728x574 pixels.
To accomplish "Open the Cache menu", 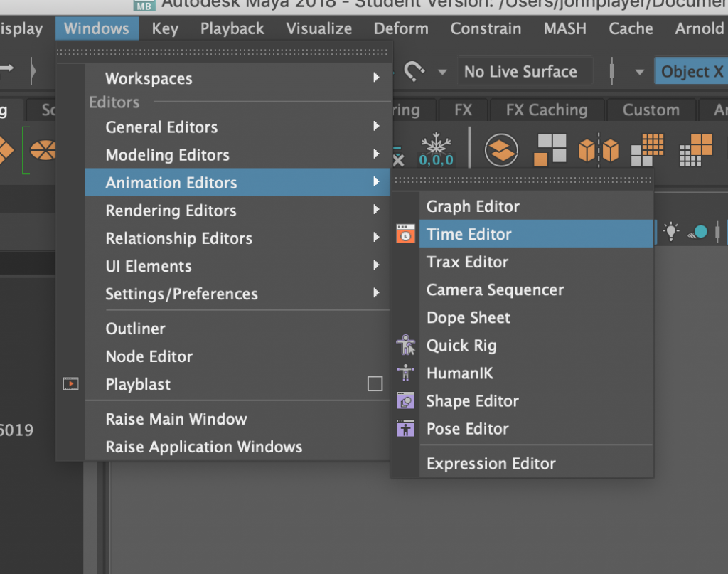I will click(630, 28).
